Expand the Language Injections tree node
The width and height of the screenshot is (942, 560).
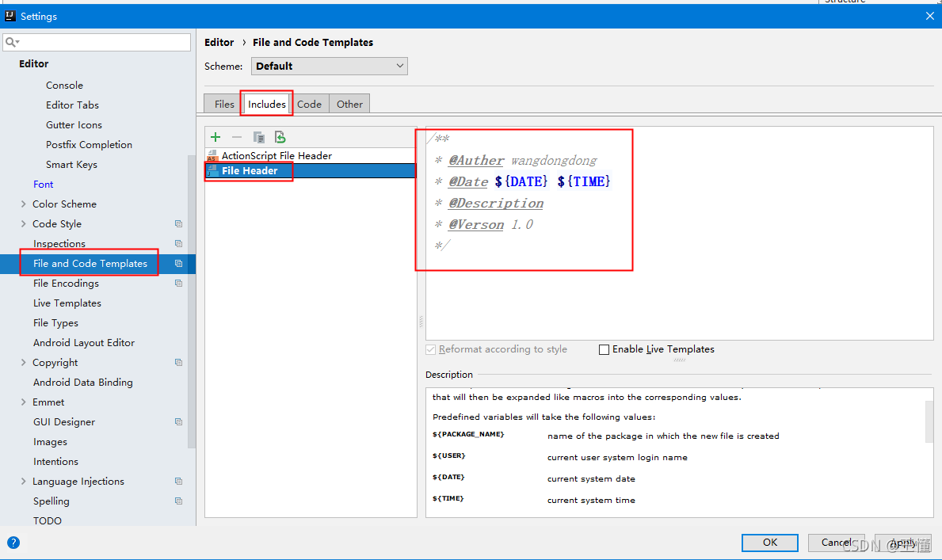pyautogui.click(x=24, y=482)
